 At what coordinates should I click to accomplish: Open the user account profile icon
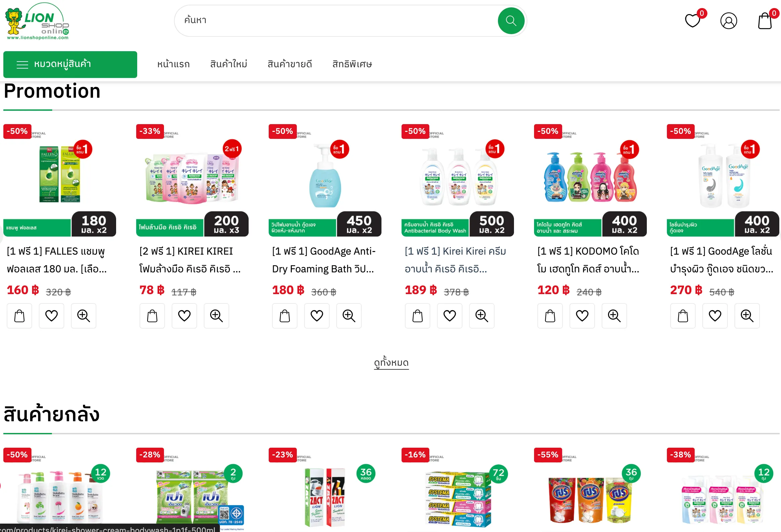click(x=728, y=21)
